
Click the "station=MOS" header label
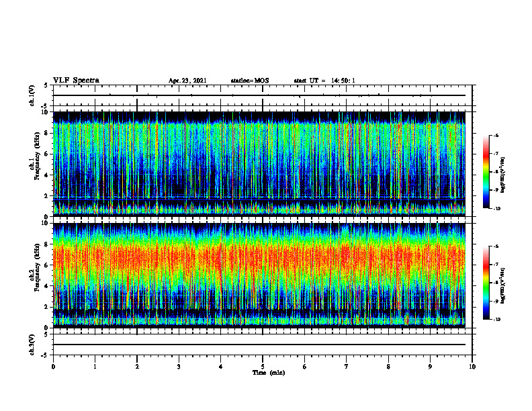tap(250, 81)
